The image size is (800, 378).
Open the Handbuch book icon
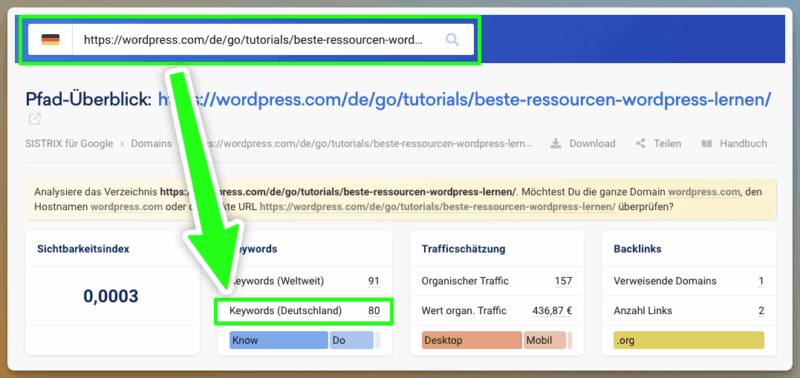click(707, 144)
